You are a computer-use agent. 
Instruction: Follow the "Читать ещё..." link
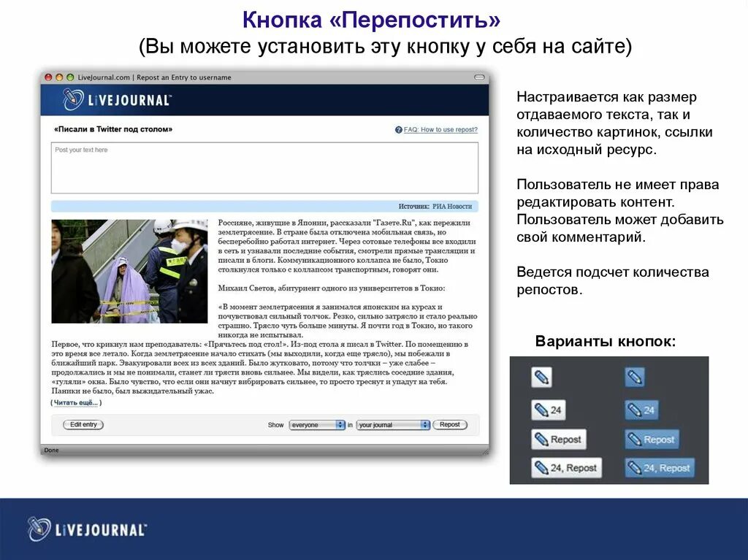[x=76, y=402]
